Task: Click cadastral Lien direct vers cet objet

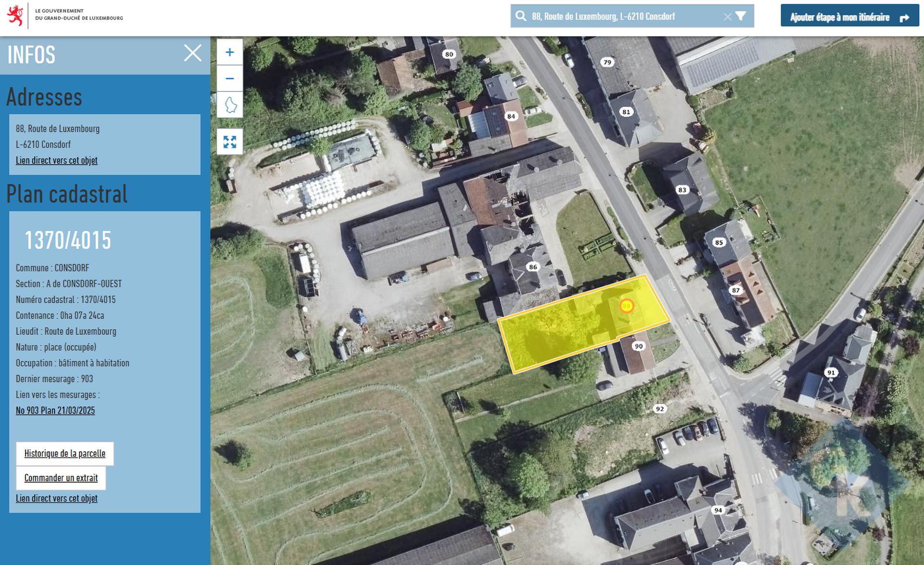Action: [57, 499]
